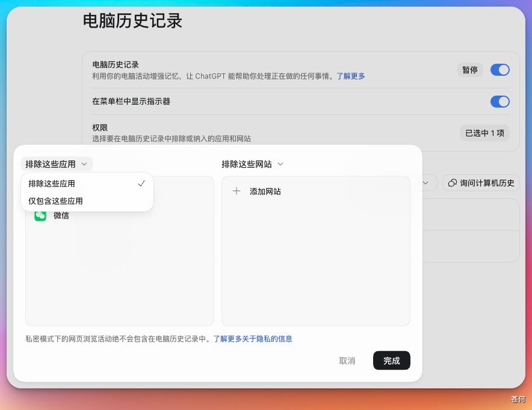Toggle the 电脑历史记录 switch
Viewport: 532px width, 410px height.
point(500,70)
